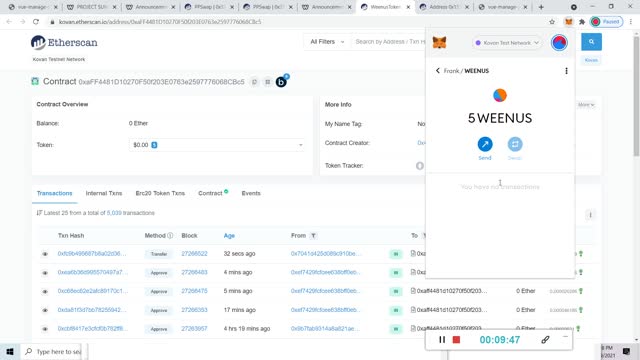This screenshot has width=640, height=360.
Task: Preview transaction 0xfc9b496687 eye icon
Action: 45,254
